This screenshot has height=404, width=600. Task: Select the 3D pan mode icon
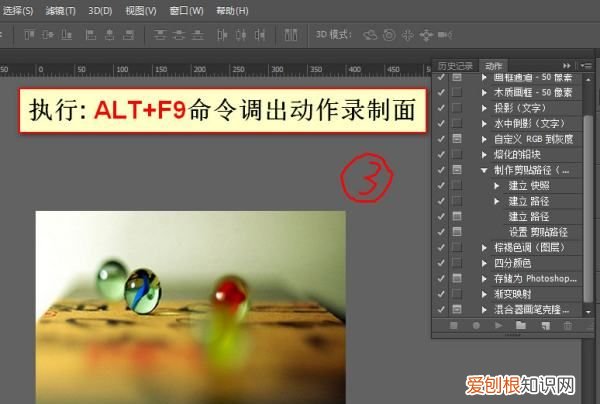(408, 35)
